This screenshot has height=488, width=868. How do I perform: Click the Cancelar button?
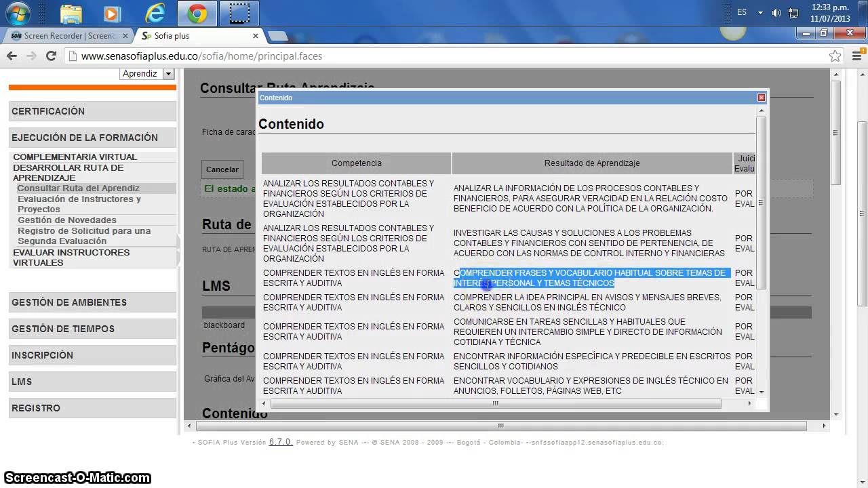click(222, 169)
